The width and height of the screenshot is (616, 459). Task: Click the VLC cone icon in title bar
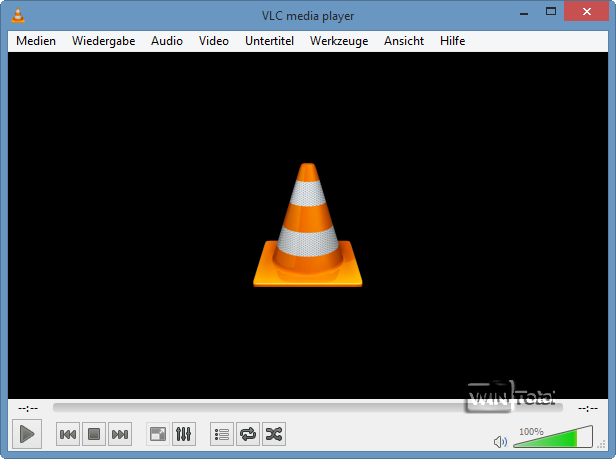(x=18, y=15)
